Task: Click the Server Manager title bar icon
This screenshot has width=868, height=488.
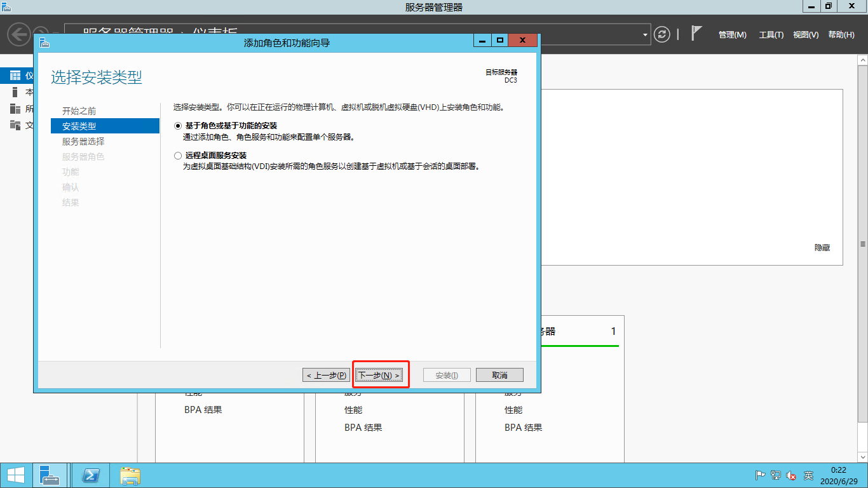Action: coord(7,7)
